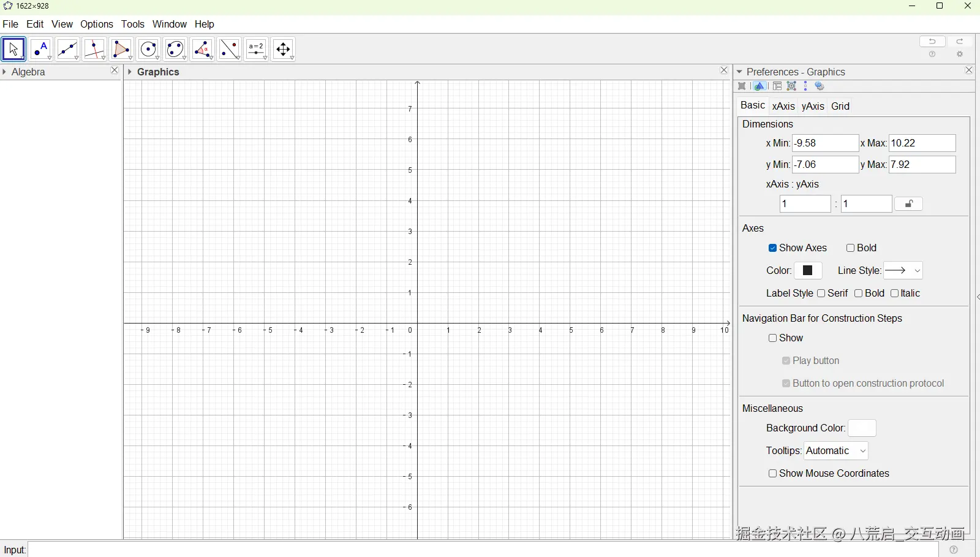The height and width of the screenshot is (557, 980).
Task: Open the Tools menu
Action: click(133, 24)
